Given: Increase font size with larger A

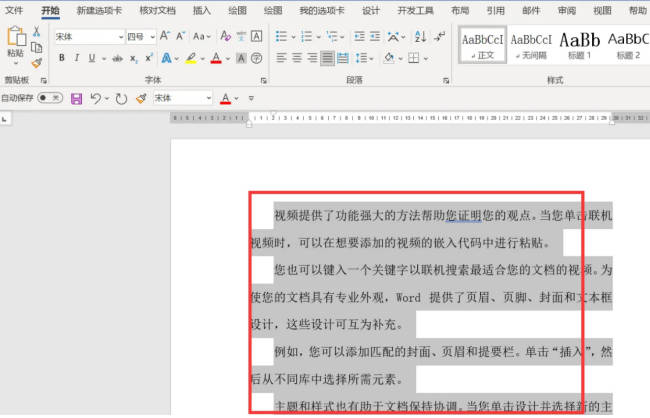Looking at the screenshot, I should pos(165,36).
